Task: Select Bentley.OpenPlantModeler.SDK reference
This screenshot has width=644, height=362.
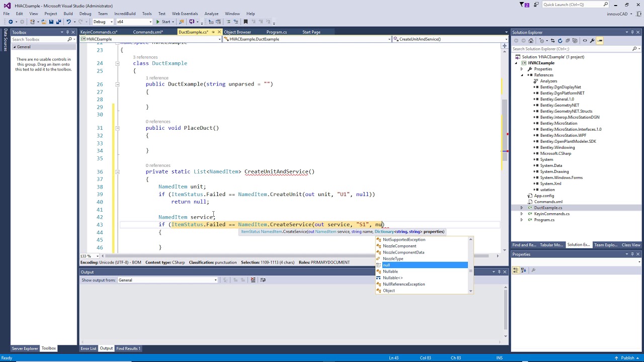Action: 568,141
